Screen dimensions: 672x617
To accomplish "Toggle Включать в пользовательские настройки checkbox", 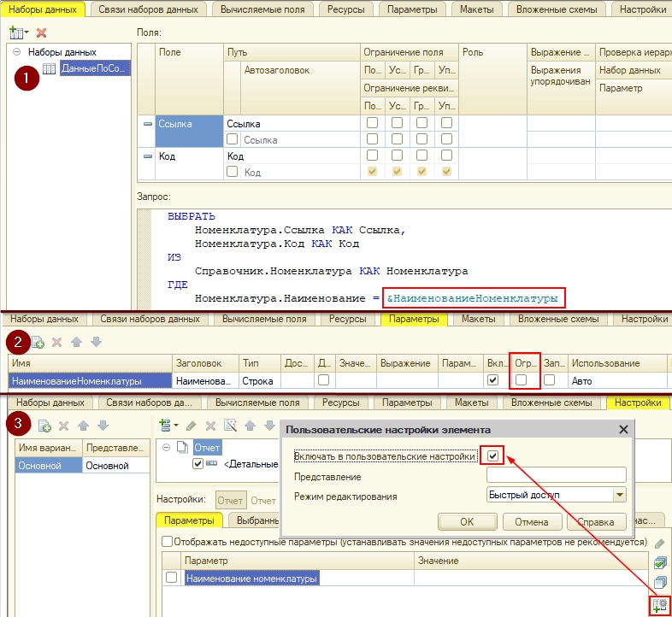I will (492, 455).
